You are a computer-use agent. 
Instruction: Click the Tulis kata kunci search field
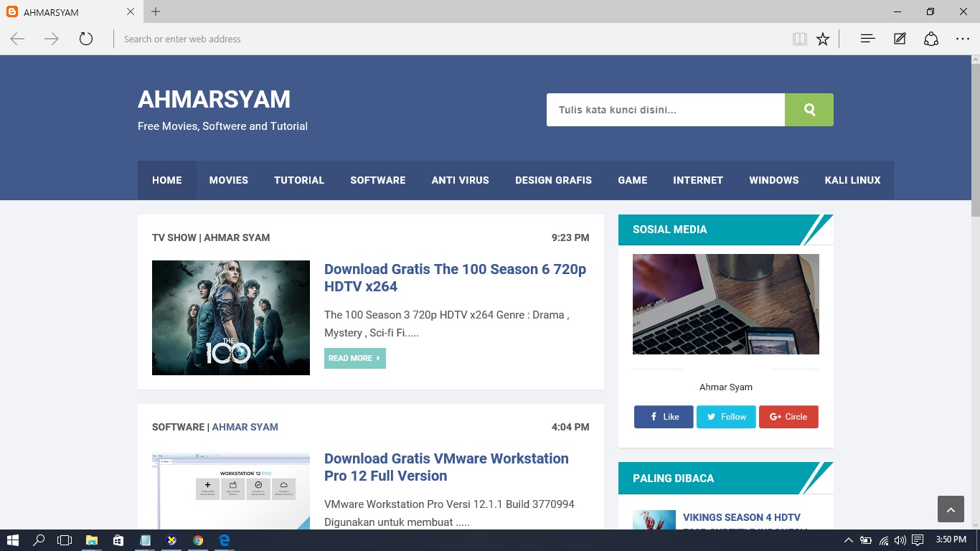tap(665, 110)
